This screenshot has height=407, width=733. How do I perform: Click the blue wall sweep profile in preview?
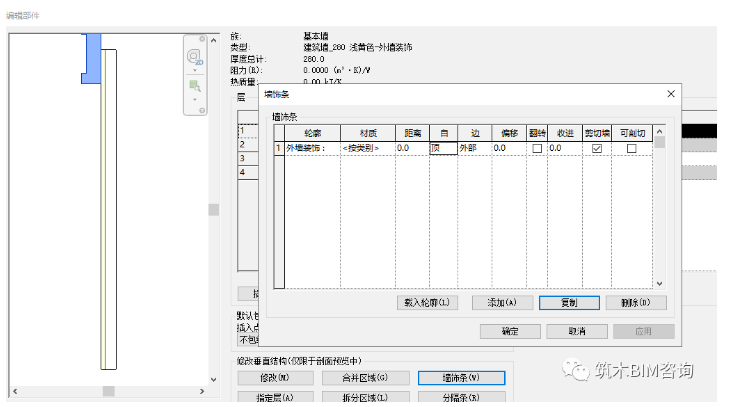(93, 58)
